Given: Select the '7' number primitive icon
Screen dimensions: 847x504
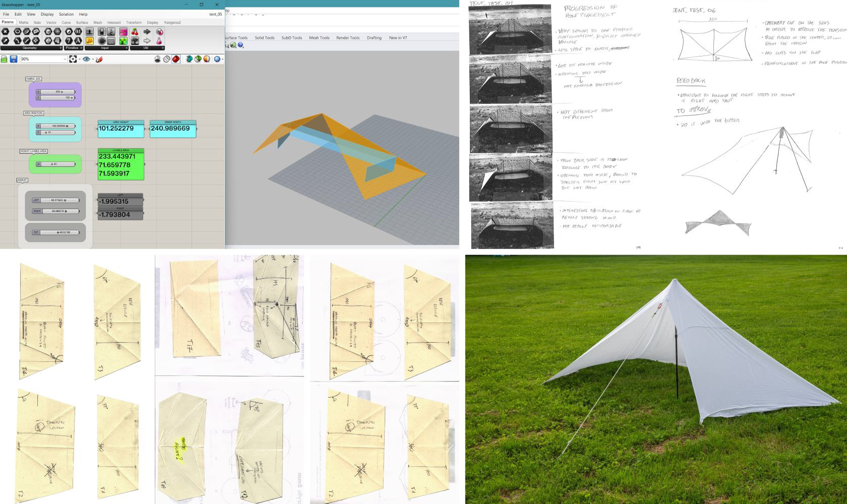Looking at the screenshot, I should pyautogui.click(x=69, y=41).
